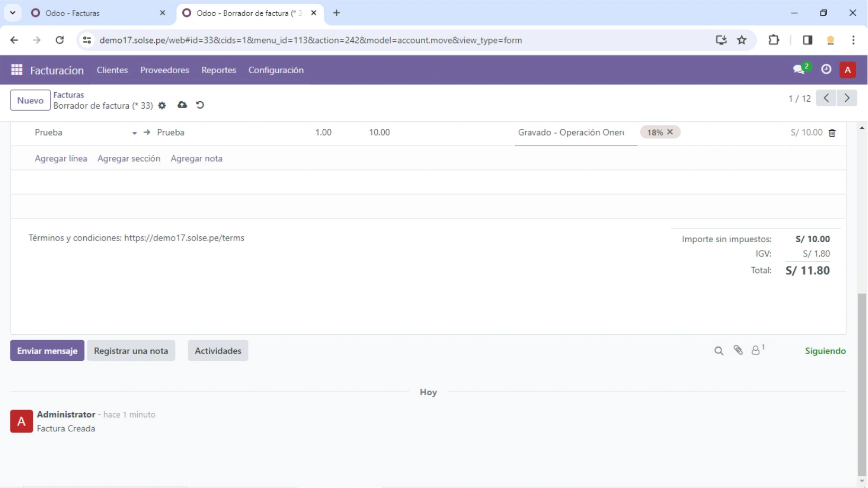The image size is (868, 488).
Task: Remove the 18% tax tag
Action: click(670, 132)
